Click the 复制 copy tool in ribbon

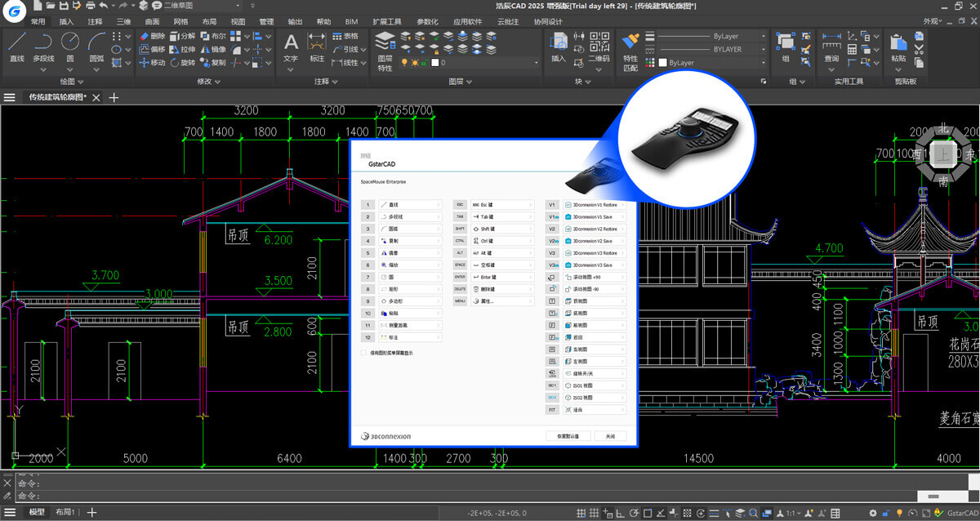click(212, 62)
